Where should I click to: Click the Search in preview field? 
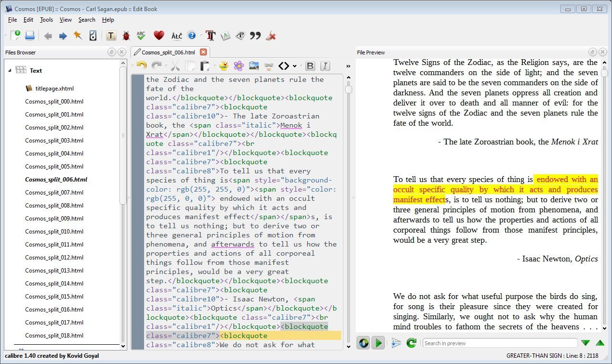tap(500, 343)
